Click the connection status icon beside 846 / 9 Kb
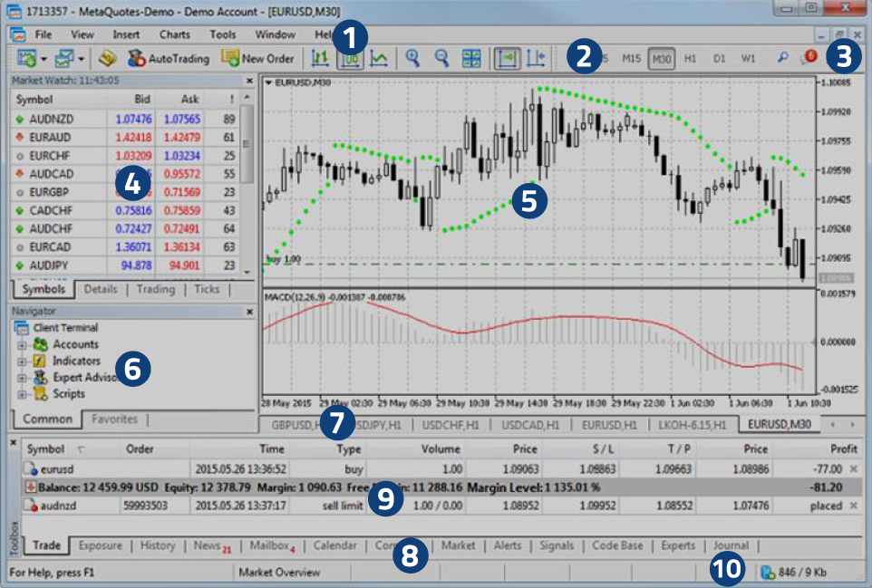This screenshot has height=588, width=872. pyautogui.click(x=768, y=572)
